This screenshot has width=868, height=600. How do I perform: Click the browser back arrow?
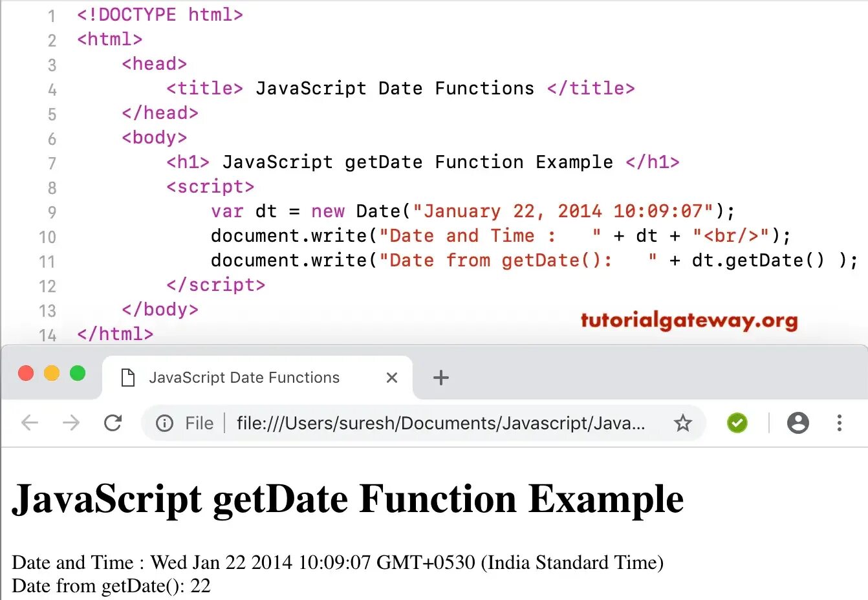coord(30,423)
